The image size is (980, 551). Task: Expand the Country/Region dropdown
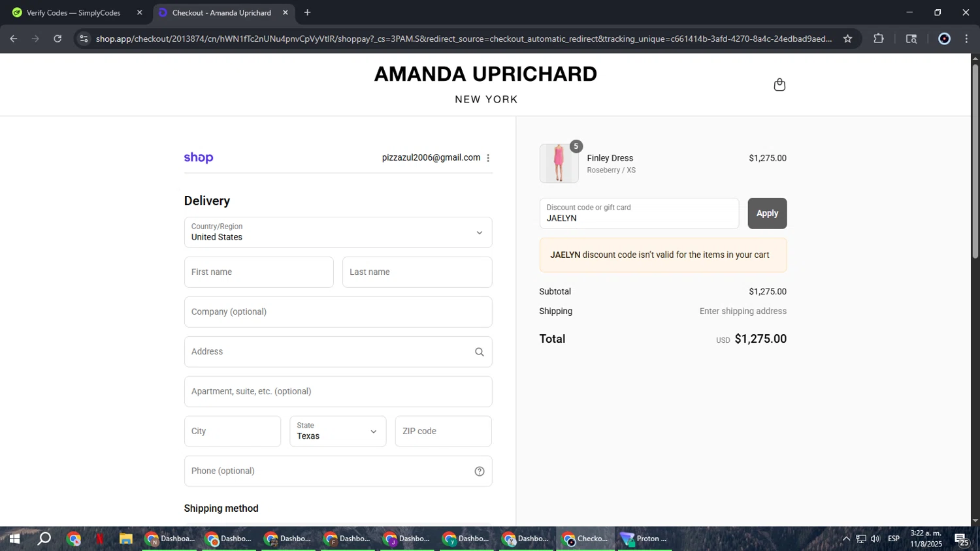338,232
